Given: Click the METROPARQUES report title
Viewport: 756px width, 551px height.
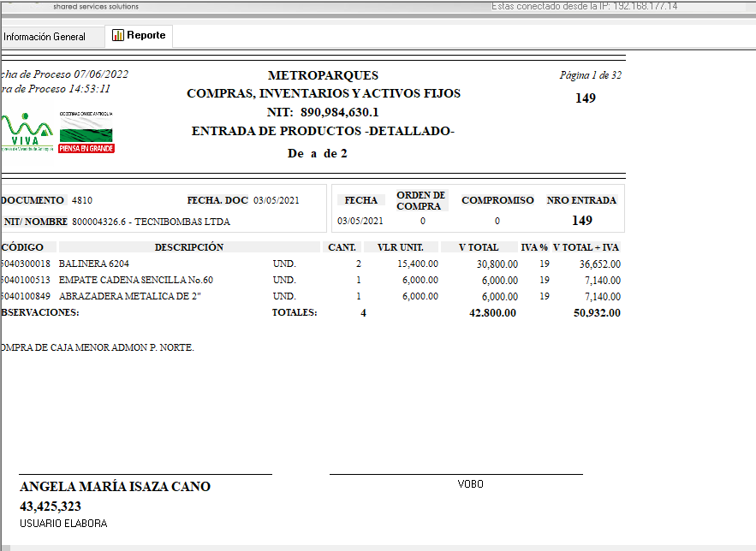Looking at the screenshot, I should click(323, 75).
